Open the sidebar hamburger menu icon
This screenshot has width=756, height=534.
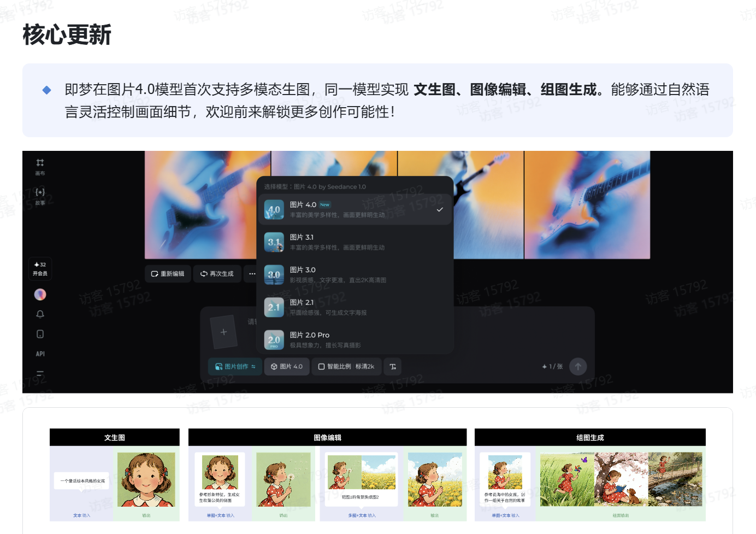tap(39, 372)
